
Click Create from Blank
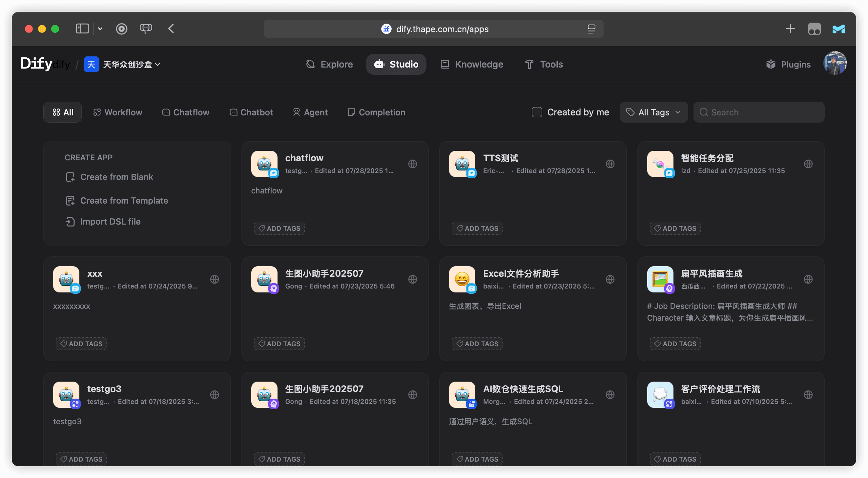(x=116, y=177)
